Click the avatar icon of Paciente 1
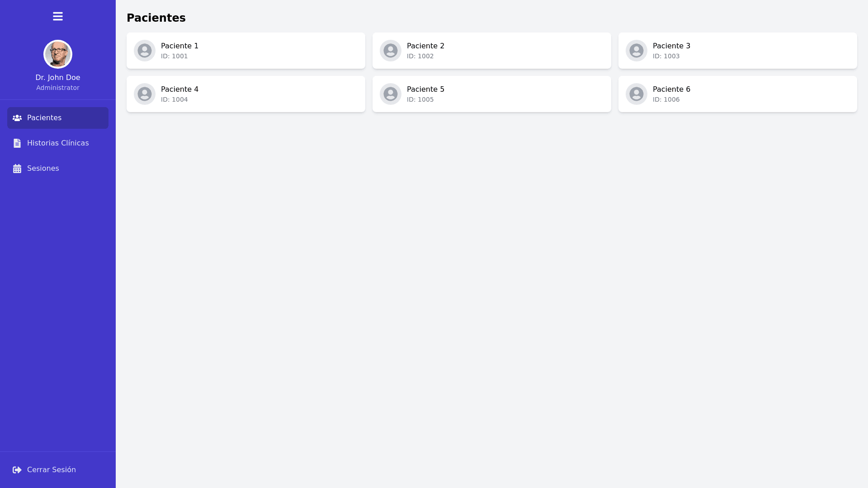The height and width of the screenshot is (488, 868). pyautogui.click(x=145, y=51)
